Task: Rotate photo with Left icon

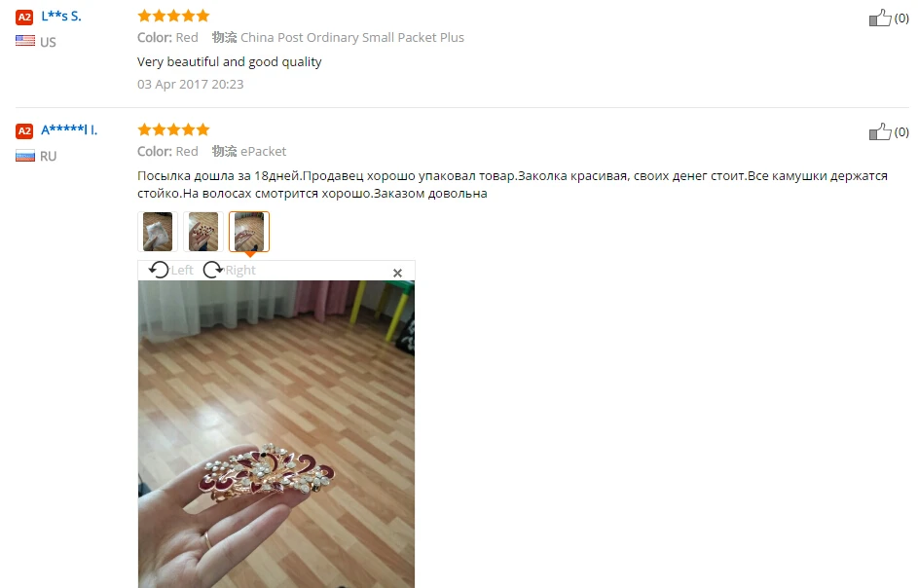Action: tap(159, 270)
